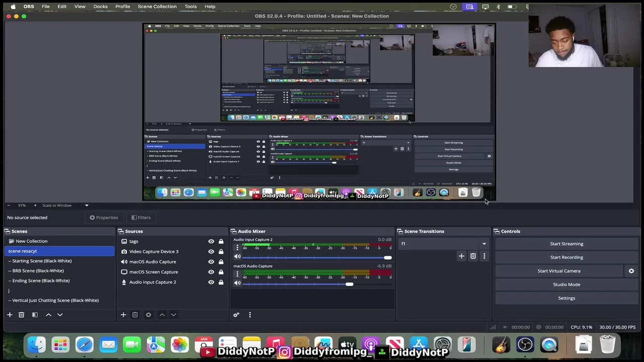This screenshot has width=644, height=362.
Task: Open the File menu
Action: (45, 7)
